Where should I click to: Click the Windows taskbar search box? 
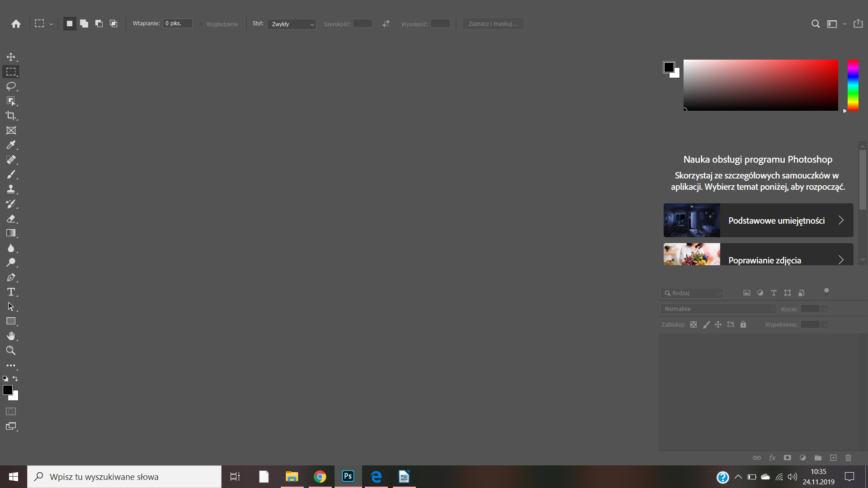(x=124, y=477)
